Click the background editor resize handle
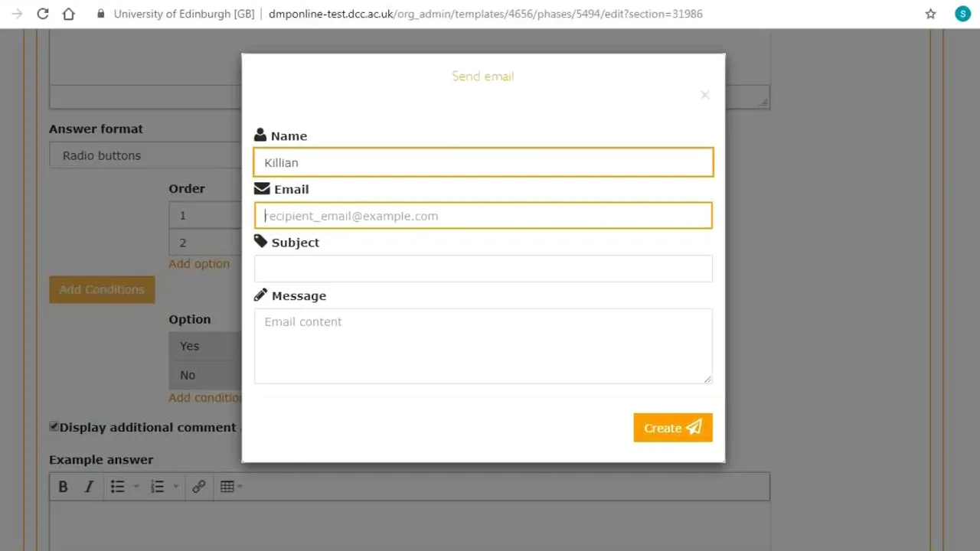 [763, 102]
